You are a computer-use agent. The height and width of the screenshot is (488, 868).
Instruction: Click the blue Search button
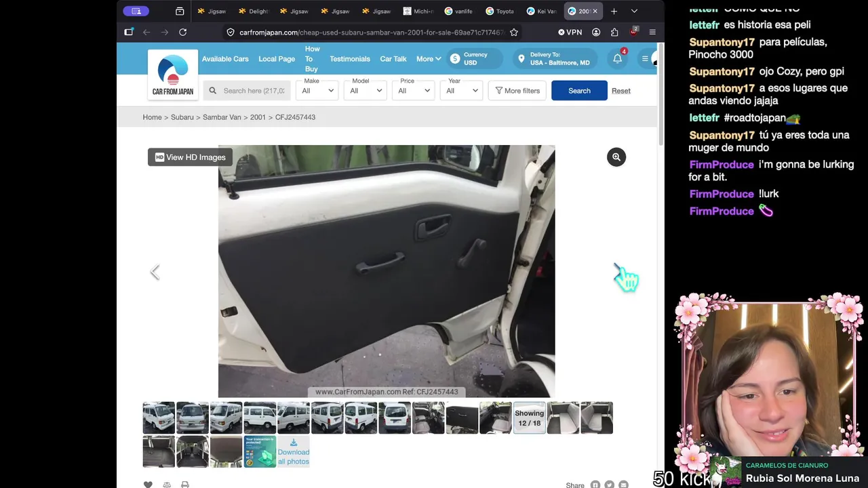(579, 90)
